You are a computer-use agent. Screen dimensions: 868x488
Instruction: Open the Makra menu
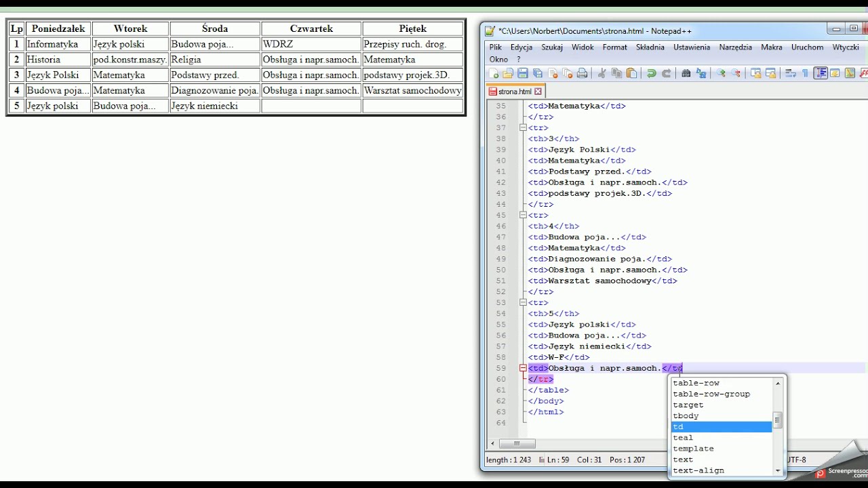click(x=772, y=47)
